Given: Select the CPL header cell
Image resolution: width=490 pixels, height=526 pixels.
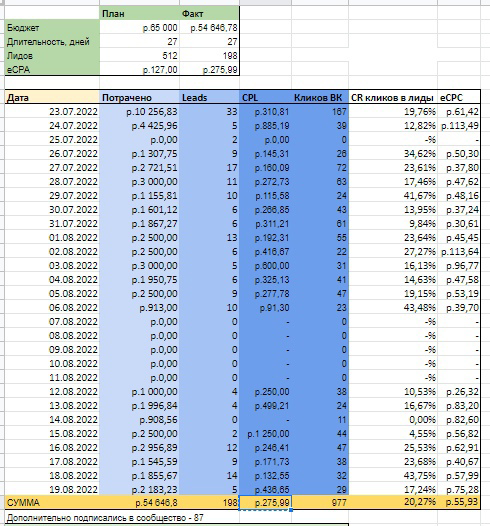Looking at the screenshot, I should click(x=265, y=98).
